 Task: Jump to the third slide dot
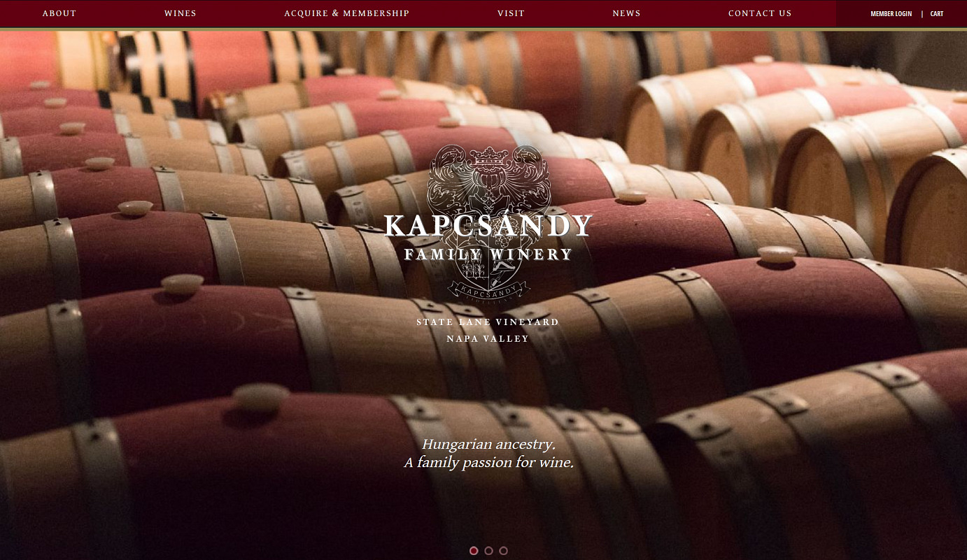tap(503, 551)
